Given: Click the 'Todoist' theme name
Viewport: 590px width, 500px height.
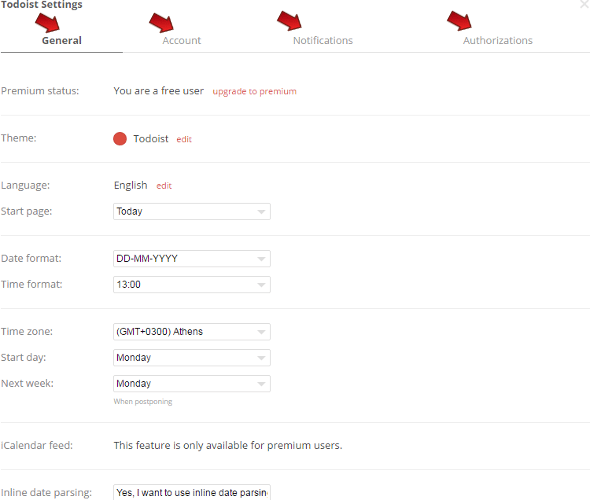Looking at the screenshot, I should [151, 139].
